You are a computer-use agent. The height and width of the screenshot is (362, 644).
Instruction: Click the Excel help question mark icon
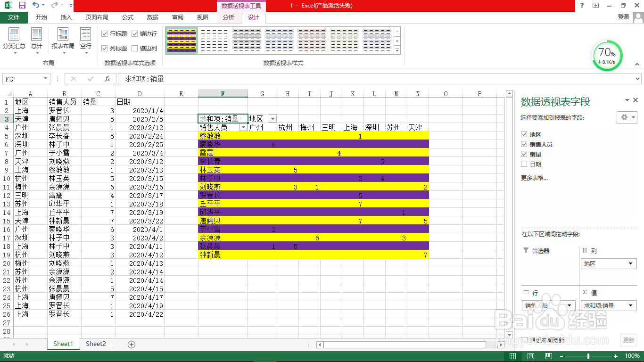coord(582,6)
